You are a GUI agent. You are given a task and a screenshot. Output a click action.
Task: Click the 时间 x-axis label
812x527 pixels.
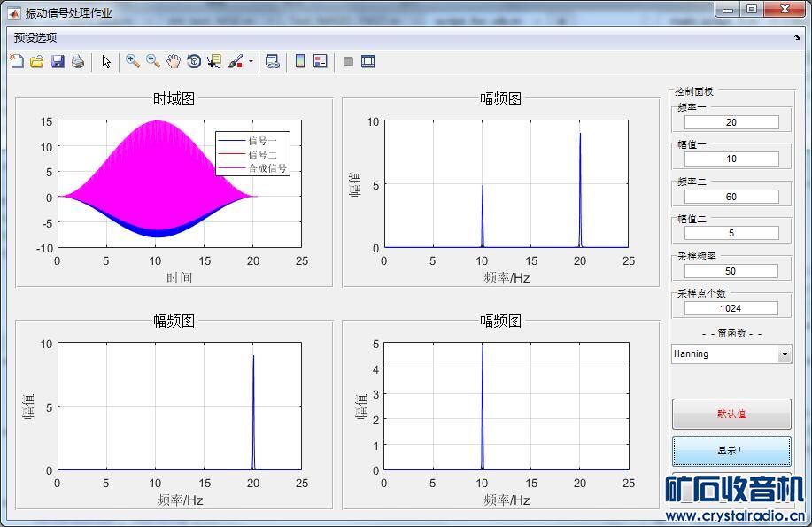coord(179,278)
